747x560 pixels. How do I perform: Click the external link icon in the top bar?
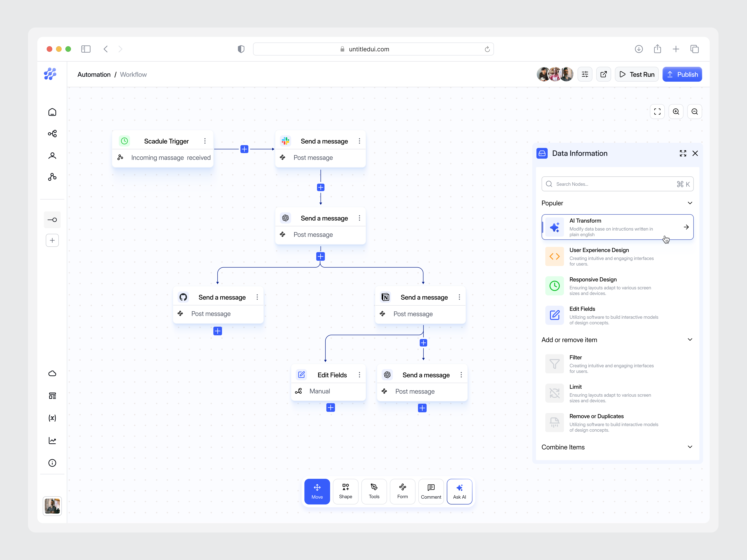(x=604, y=74)
